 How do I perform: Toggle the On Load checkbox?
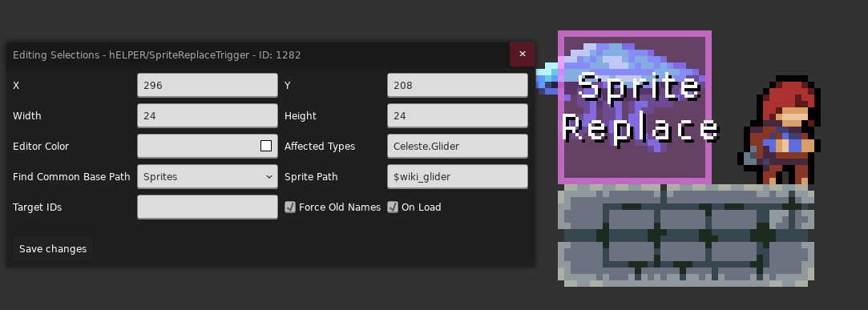(x=393, y=207)
